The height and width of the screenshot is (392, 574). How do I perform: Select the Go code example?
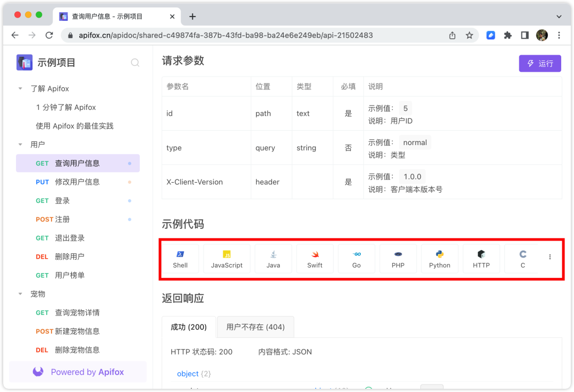tap(356, 259)
